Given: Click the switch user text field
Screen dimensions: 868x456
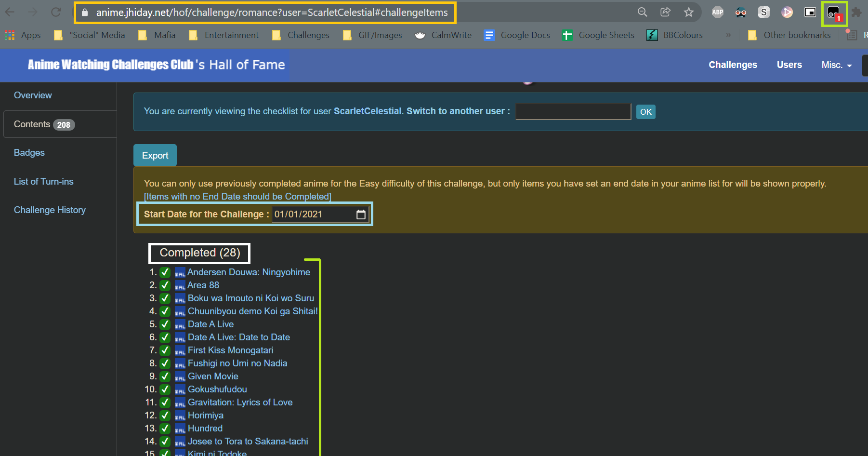Looking at the screenshot, I should (x=573, y=111).
